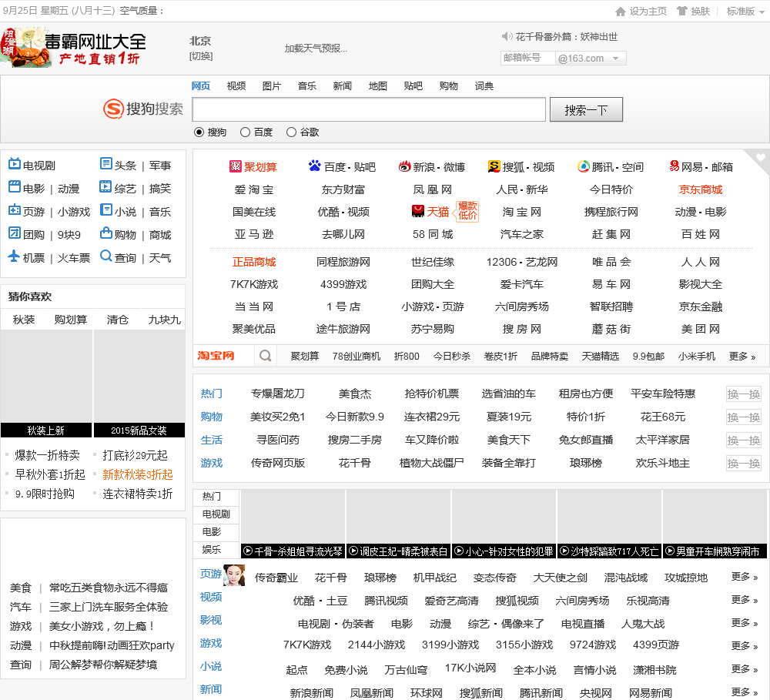Screen dimensions: 770x700
Task: Click the home icon for 设为主页
Action: 621,12
